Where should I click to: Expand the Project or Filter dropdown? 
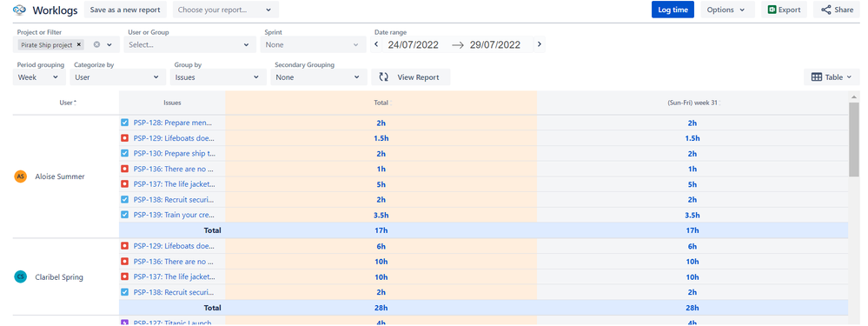click(x=109, y=45)
